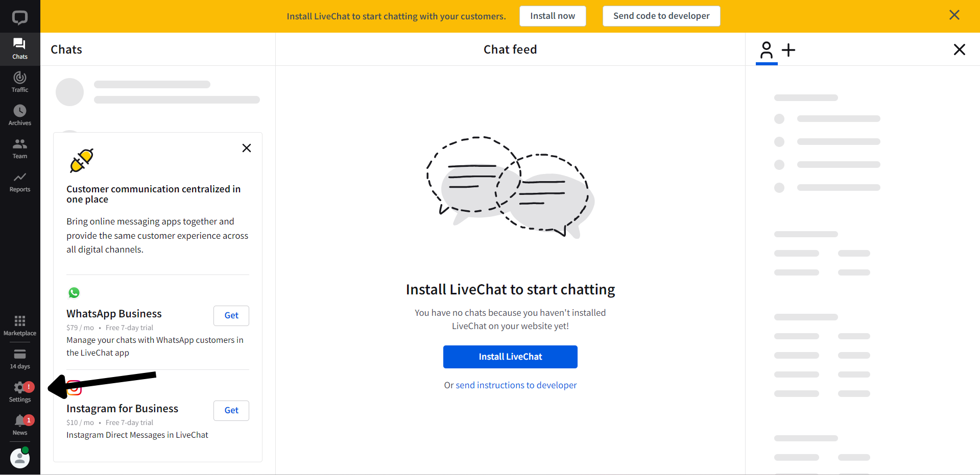
Task: Open the Reports section
Action: tap(20, 182)
